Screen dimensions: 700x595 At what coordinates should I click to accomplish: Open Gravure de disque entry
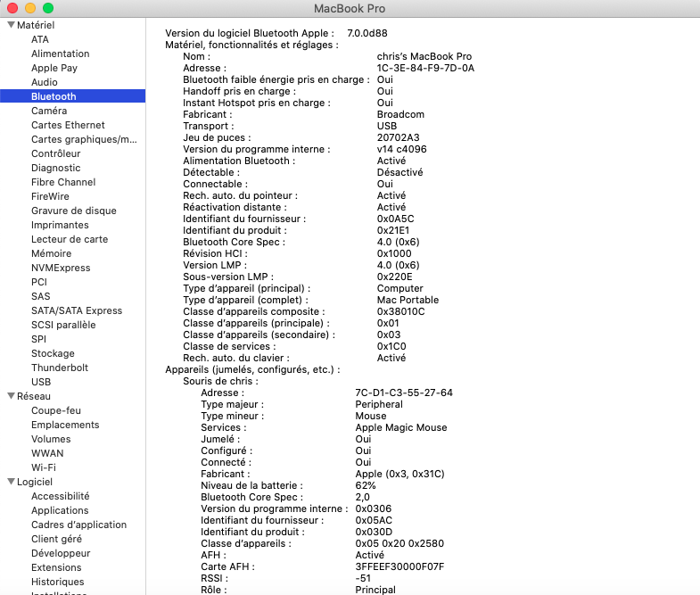pyautogui.click(x=74, y=211)
